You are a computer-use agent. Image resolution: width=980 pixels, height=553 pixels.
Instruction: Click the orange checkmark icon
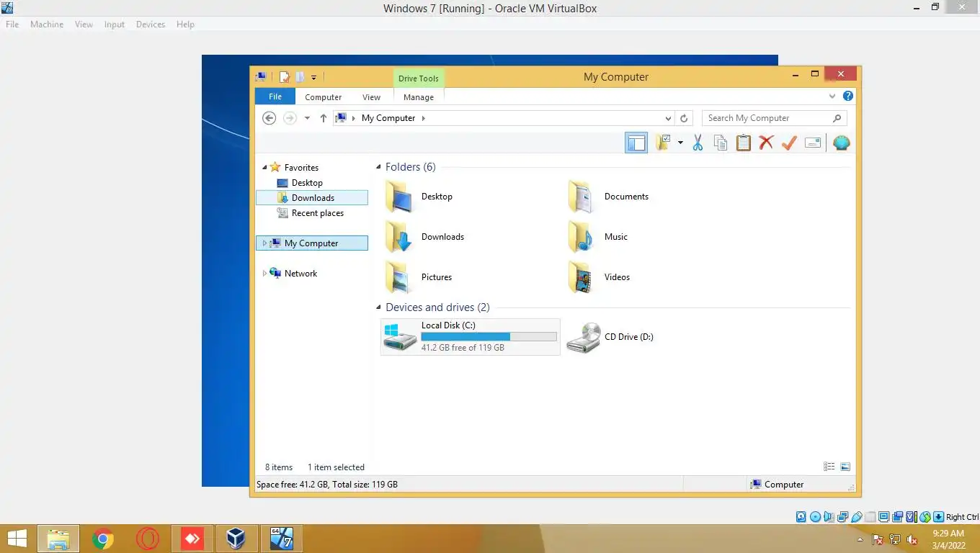(x=789, y=143)
